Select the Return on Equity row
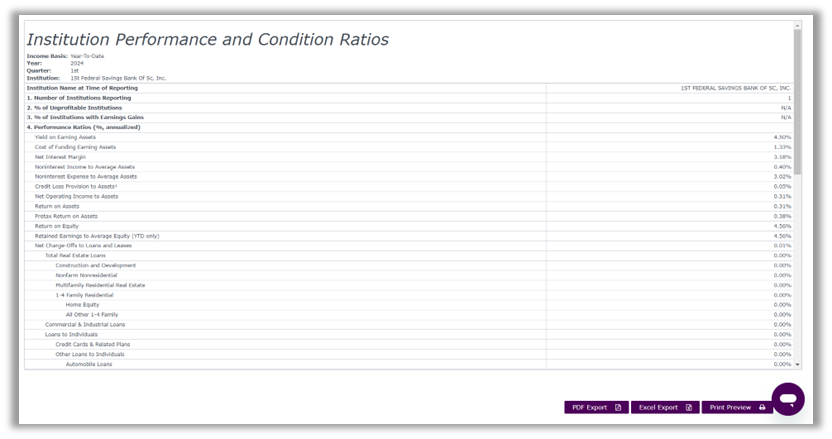 pyautogui.click(x=409, y=226)
